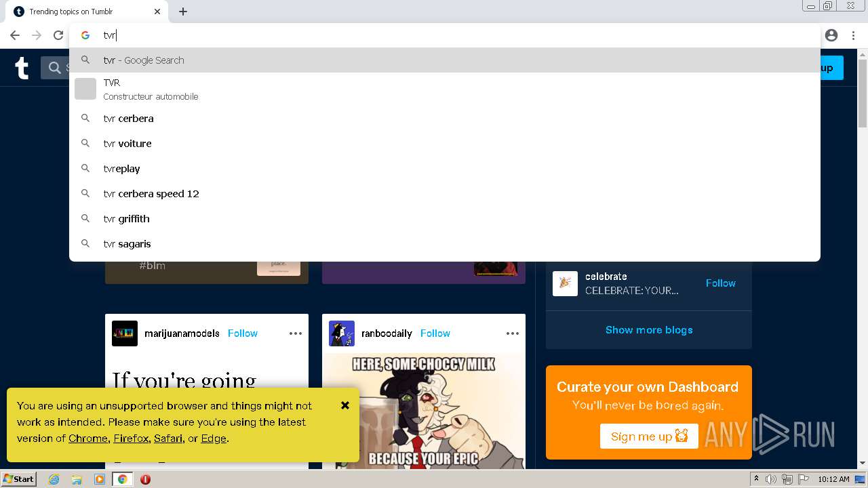Show hidden system tray icons
The width and height of the screenshot is (868, 488).
click(756, 479)
